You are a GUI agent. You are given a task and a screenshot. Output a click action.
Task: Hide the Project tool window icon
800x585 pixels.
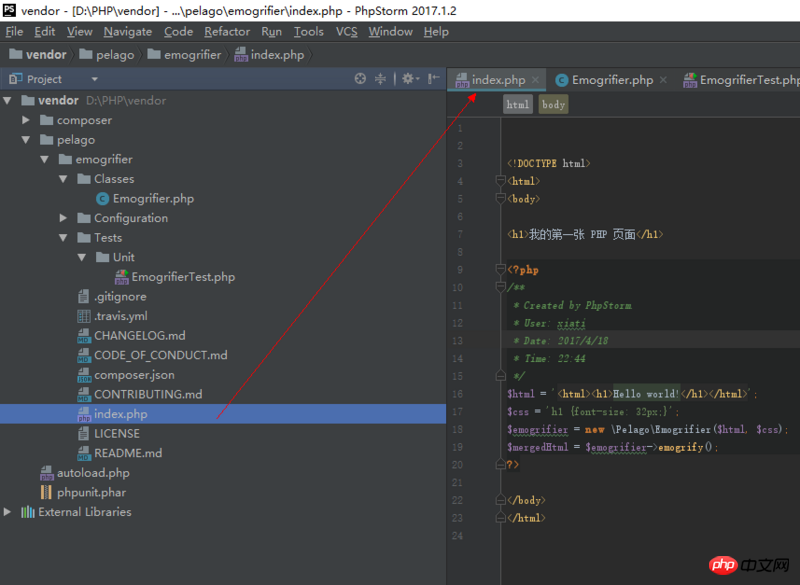pos(434,79)
